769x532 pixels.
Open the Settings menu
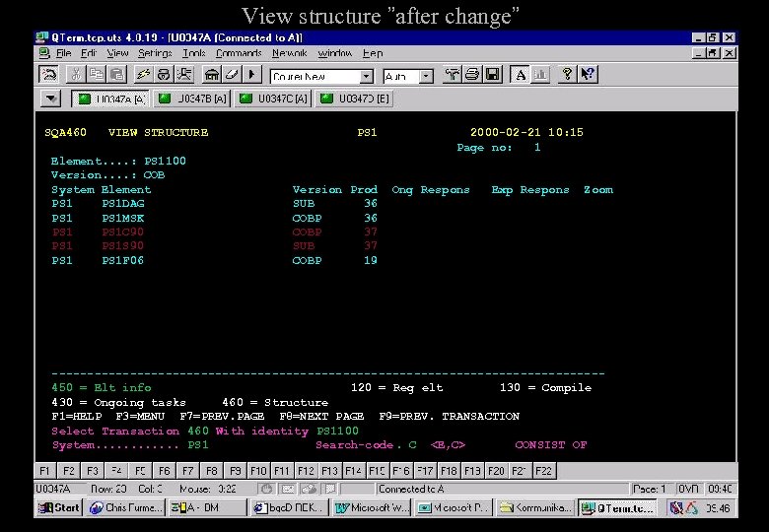tap(155, 53)
